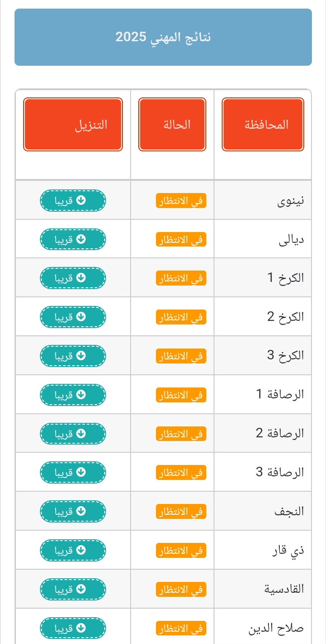The height and width of the screenshot is (644, 326).
Task: Click the download icon for ديالى
Action: 81,239
